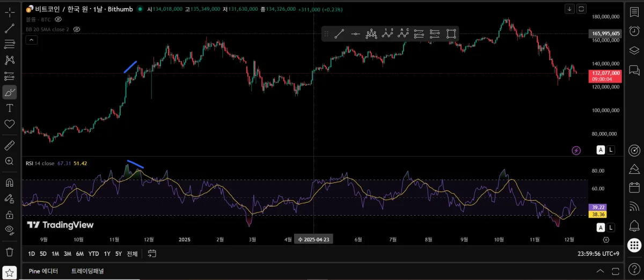Image resolution: width=644 pixels, height=280 pixels.
Task: Set range to 3M
Action: point(67,254)
